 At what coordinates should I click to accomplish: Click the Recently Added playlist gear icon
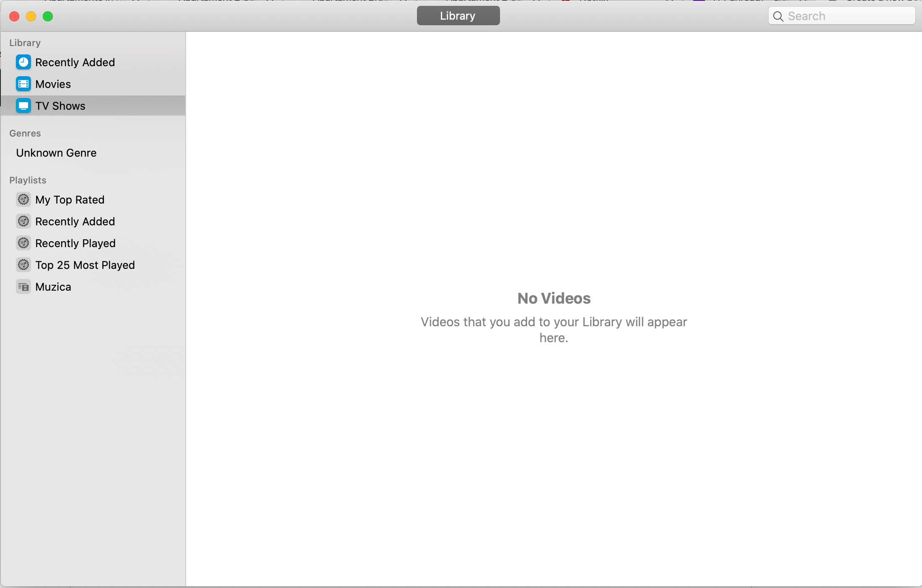pyautogui.click(x=23, y=222)
